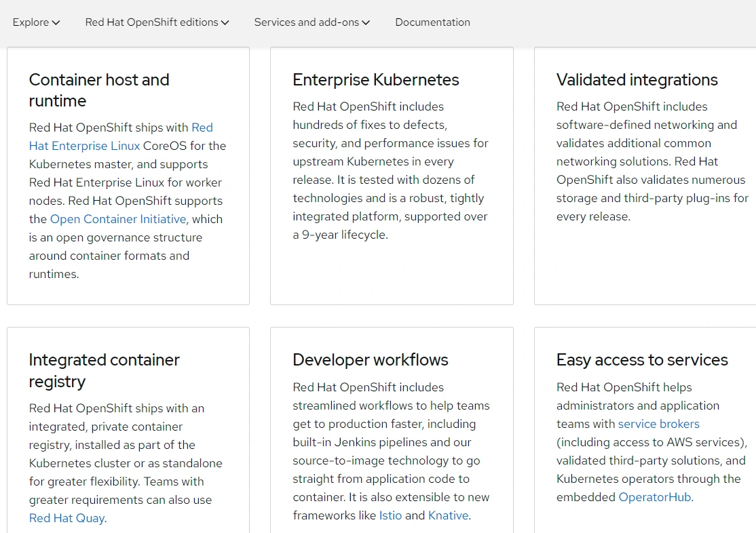The image size is (756, 533).
Task: Click 'built-in Jenkins pipelines and our' text
Action: [x=382, y=442]
